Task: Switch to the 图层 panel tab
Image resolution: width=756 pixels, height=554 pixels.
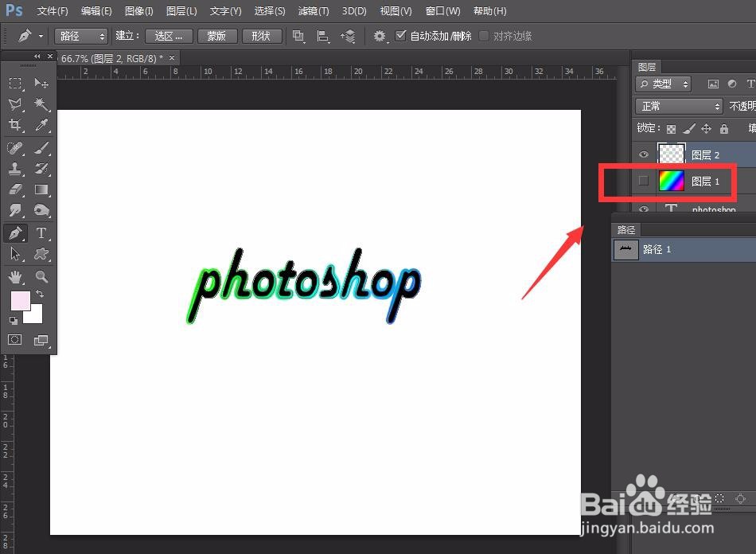Action: [x=646, y=67]
